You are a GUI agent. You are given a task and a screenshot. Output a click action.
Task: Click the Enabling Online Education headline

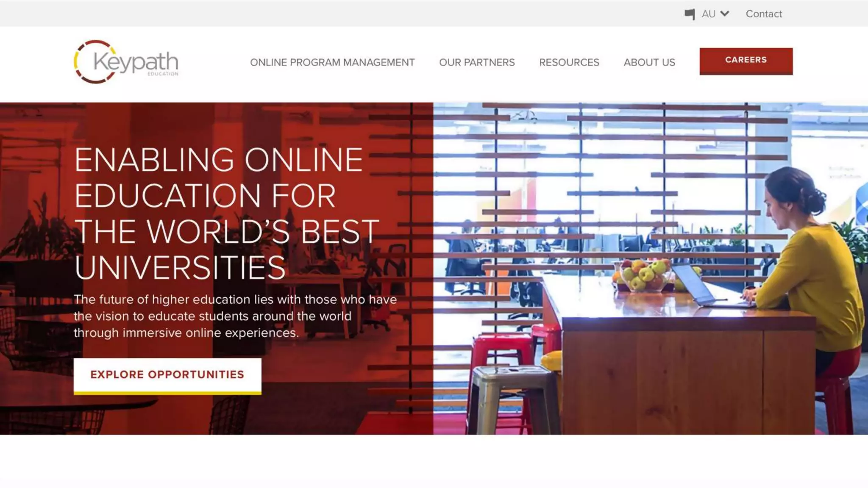click(227, 214)
